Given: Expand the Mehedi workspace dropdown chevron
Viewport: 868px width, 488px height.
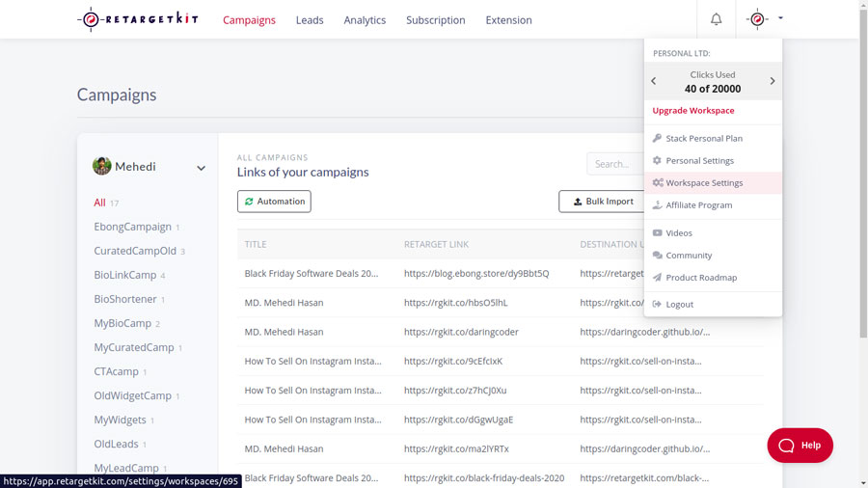Looking at the screenshot, I should [201, 168].
